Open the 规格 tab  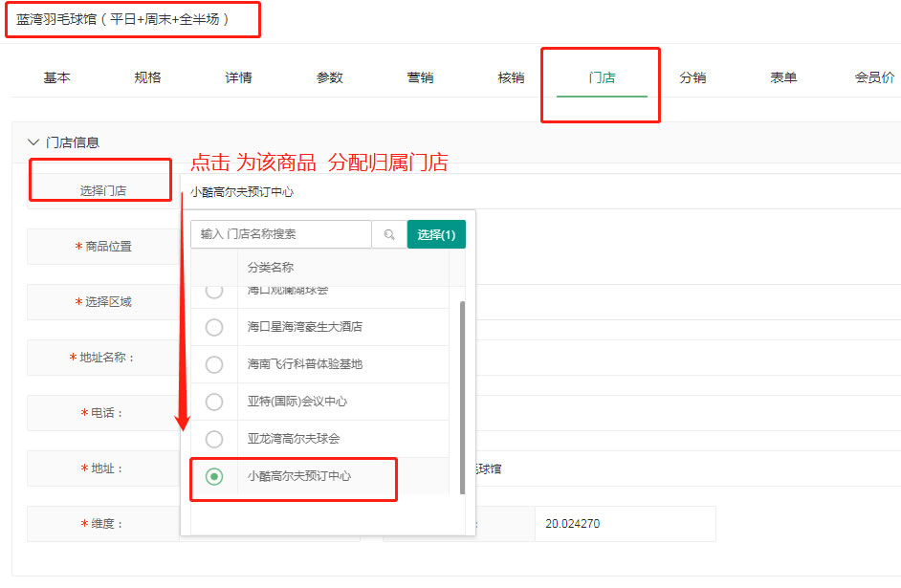click(x=147, y=77)
